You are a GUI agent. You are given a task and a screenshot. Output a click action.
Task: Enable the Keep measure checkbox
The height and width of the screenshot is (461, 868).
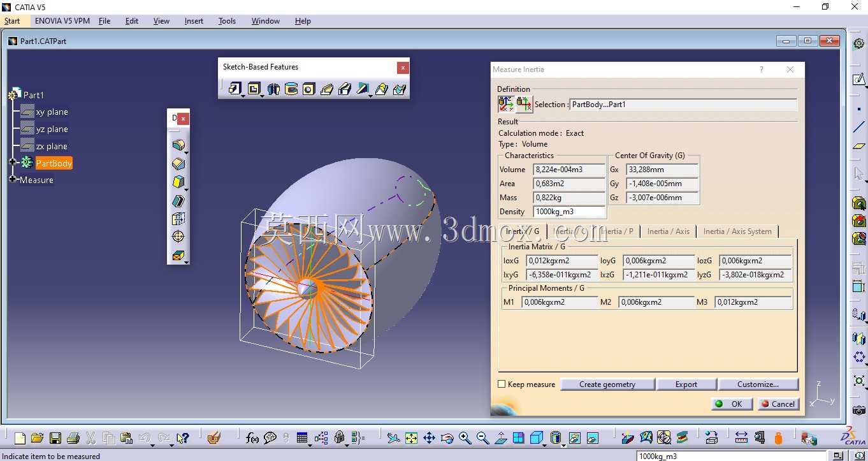(502, 384)
